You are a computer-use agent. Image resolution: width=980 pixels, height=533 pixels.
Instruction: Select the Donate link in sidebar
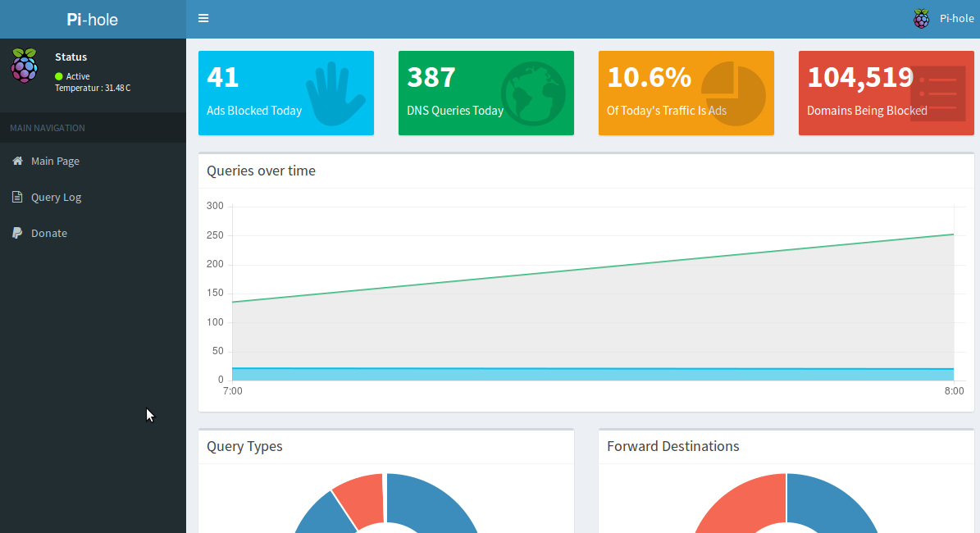point(49,234)
